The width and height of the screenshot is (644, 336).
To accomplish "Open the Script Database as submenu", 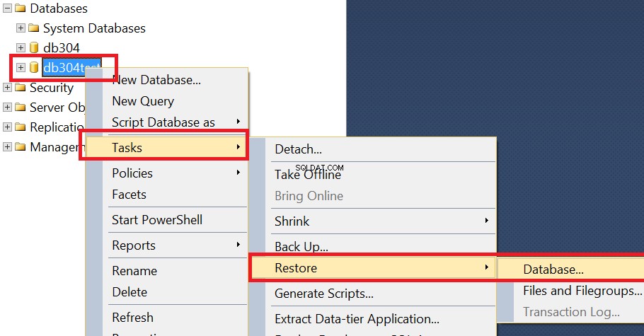I will [166, 122].
